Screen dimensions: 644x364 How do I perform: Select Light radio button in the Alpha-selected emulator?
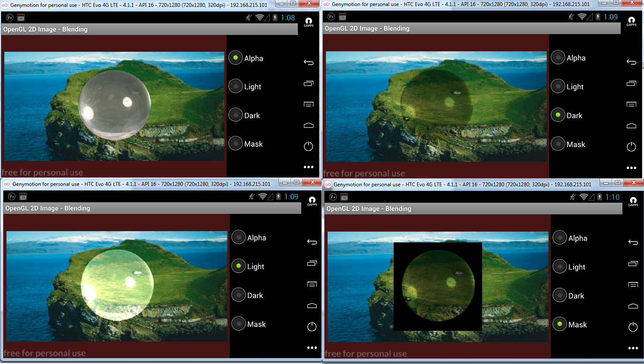click(236, 87)
